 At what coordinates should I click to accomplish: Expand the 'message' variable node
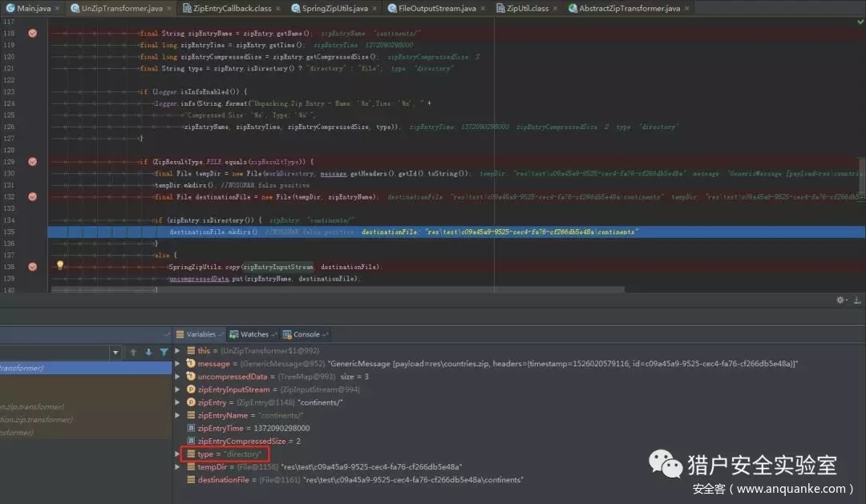click(x=178, y=364)
